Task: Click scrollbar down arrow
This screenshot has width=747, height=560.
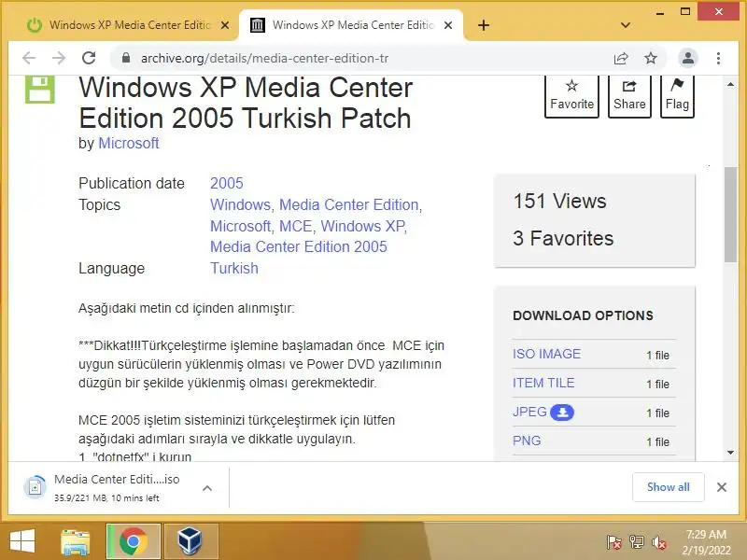Action: pyautogui.click(x=731, y=453)
